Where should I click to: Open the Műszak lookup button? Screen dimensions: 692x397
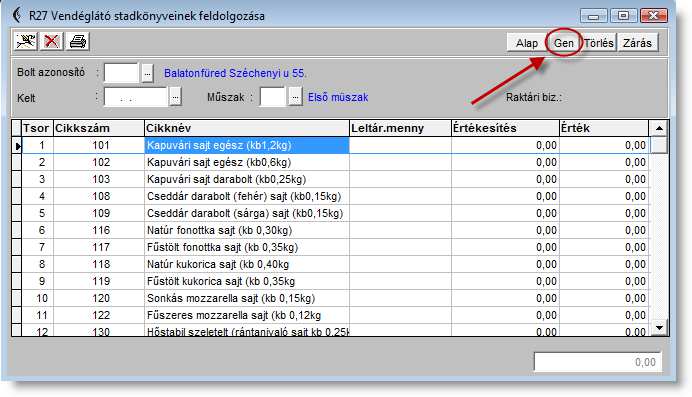[295, 97]
